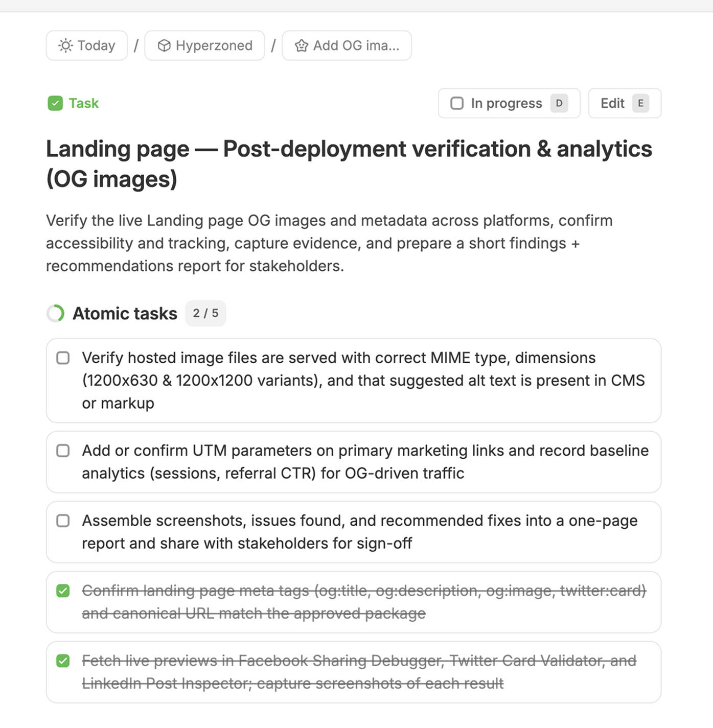Click the sun icon beside Today

pyautogui.click(x=65, y=45)
